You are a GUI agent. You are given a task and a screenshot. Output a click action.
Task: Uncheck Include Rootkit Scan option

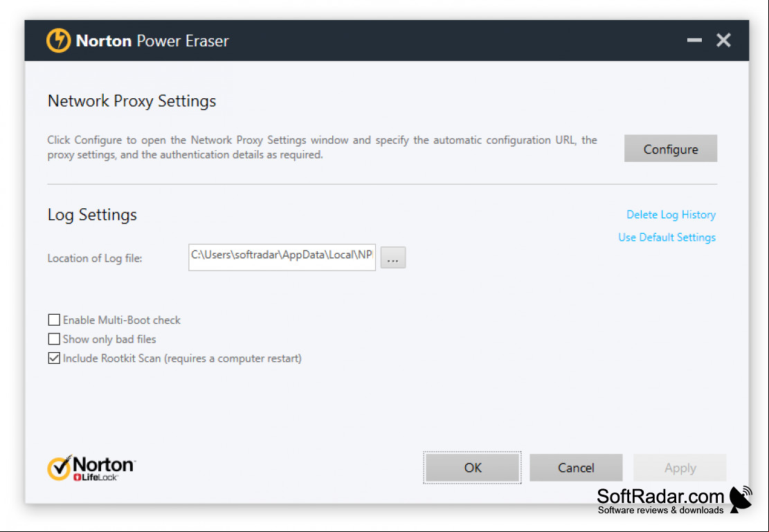pyautogui.click(x=54, y=358)
